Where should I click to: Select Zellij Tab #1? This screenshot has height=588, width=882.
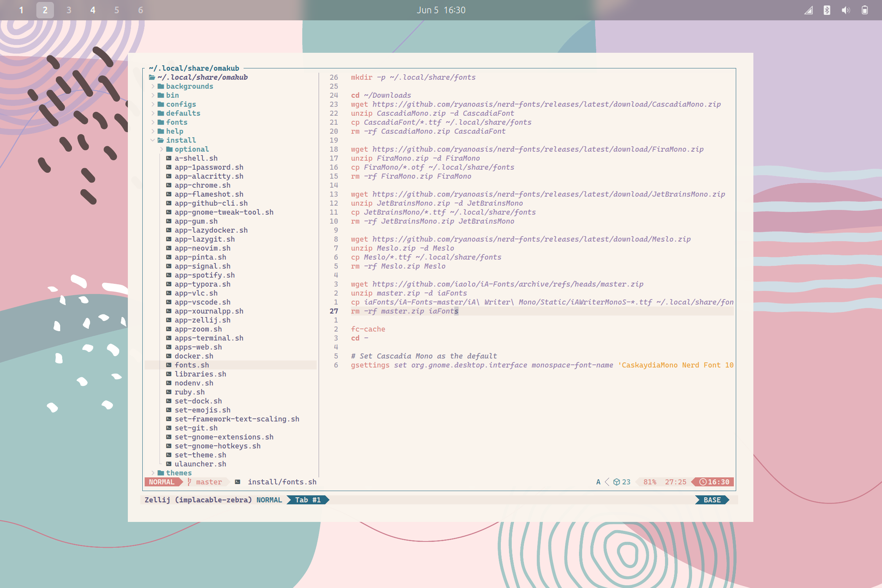(x=307, y=500)
